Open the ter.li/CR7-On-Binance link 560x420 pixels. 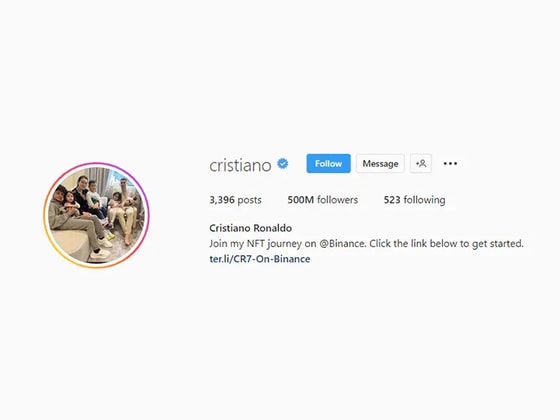click(260, 259)
